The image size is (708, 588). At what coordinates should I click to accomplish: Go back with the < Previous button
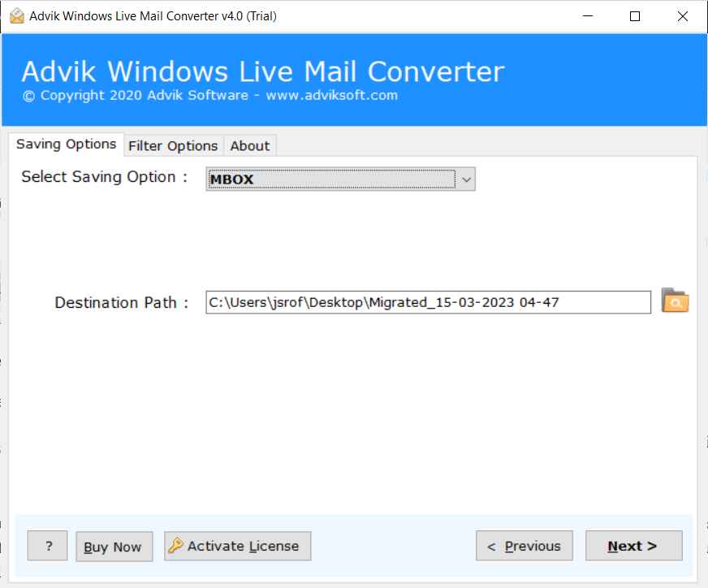pos(525,546)
